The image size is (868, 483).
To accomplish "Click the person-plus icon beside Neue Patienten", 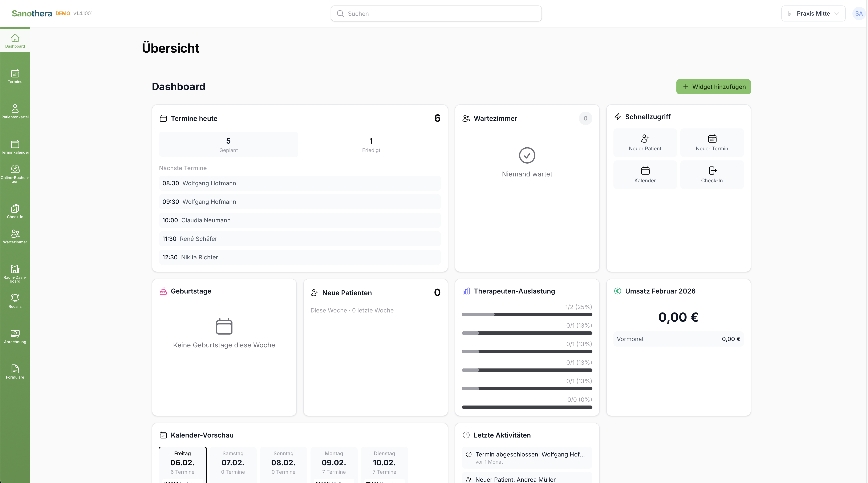I will coord(314,293).
